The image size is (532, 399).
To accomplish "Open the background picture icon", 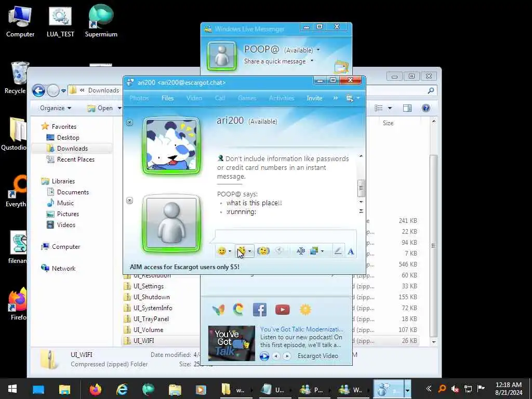I will (314, 251).
